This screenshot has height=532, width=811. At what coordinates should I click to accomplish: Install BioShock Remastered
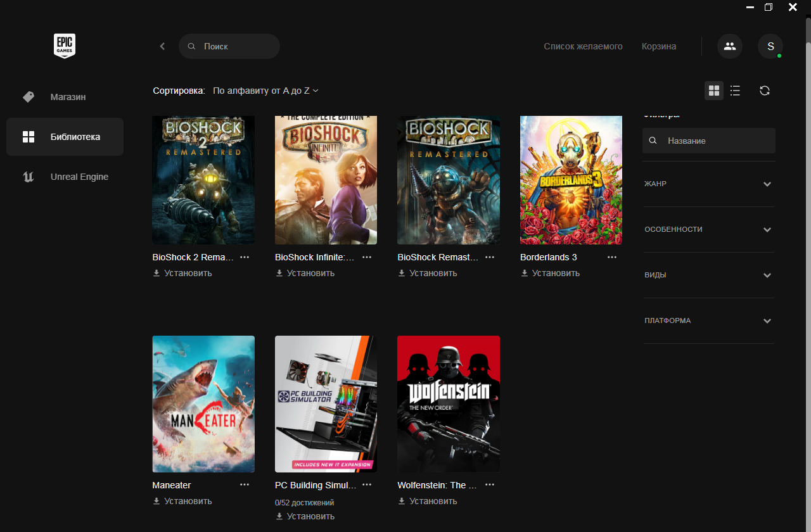pyautogui.click(x=428, y=273)
